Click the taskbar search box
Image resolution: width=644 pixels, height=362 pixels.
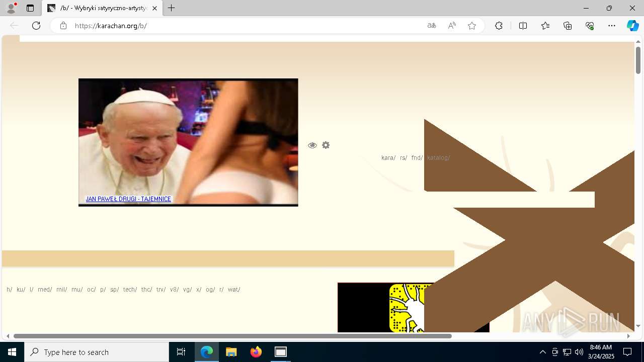click(97, 352)
